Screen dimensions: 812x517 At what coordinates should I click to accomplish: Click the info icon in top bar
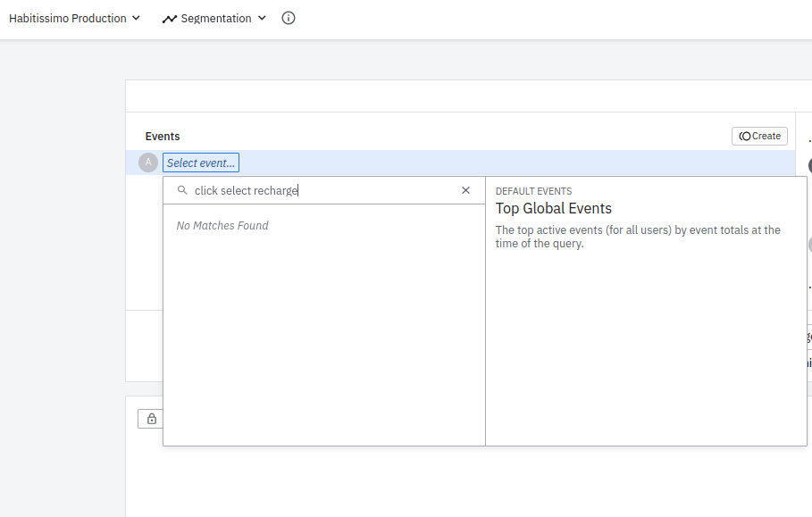tap(289, 18)
